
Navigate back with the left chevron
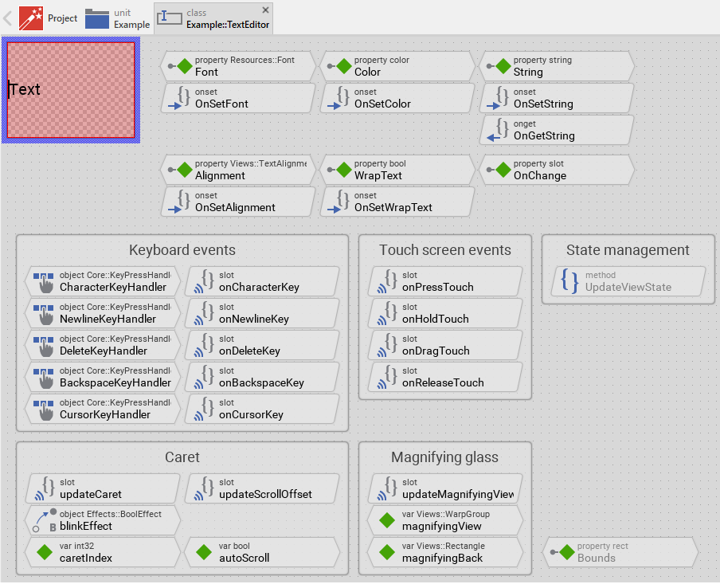(x=8, y=18)
